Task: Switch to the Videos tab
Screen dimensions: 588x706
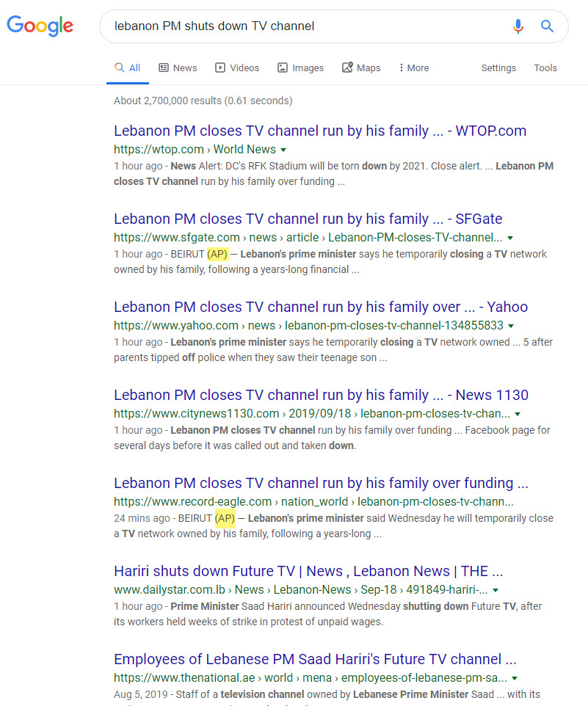Action: (x=236, y=68)
